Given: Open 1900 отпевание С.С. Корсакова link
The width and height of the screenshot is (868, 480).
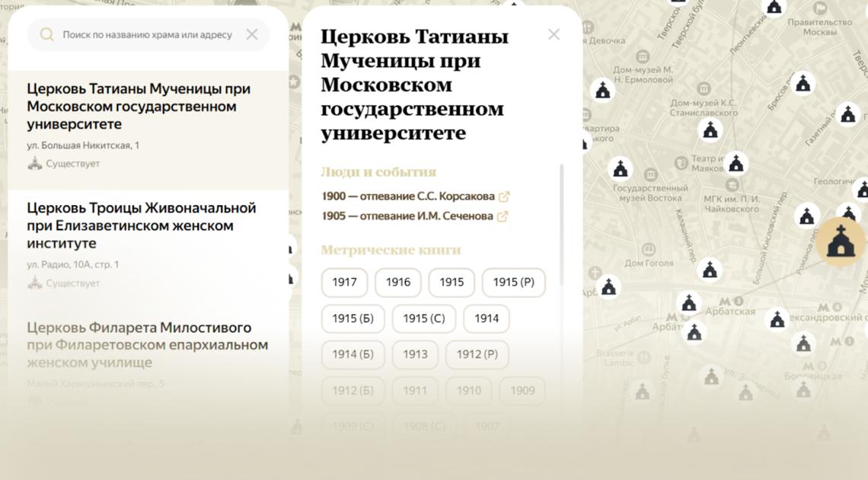Looking at the screenshot, I should [408, 197].
